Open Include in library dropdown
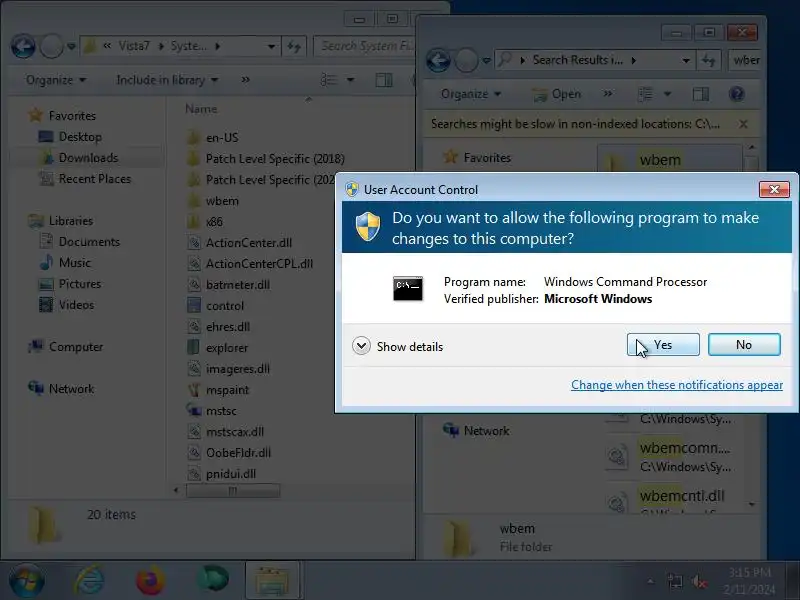This screenshot has height=600, width=800. pyautogui.click(x=167, y=80)
